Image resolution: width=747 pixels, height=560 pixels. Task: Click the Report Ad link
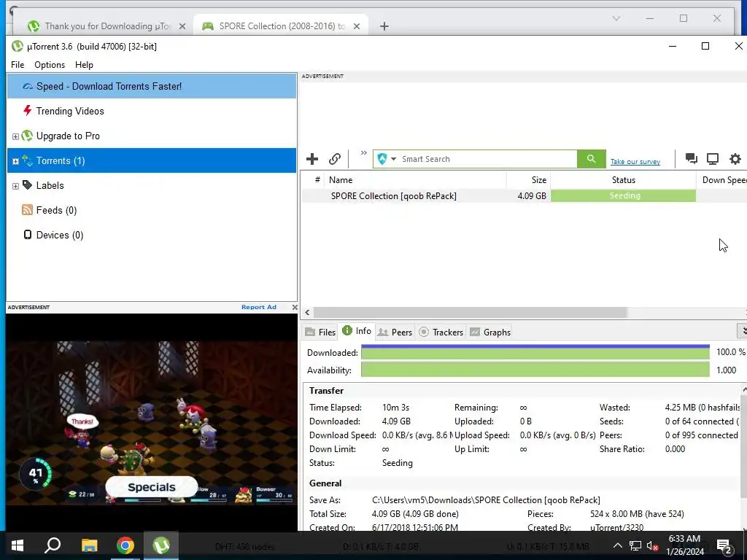(x=259, y=307)
